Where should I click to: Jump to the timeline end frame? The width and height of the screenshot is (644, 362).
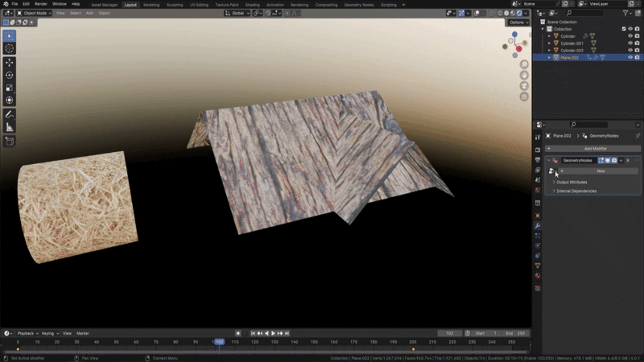pyautogui.click(x=287, y=333)
